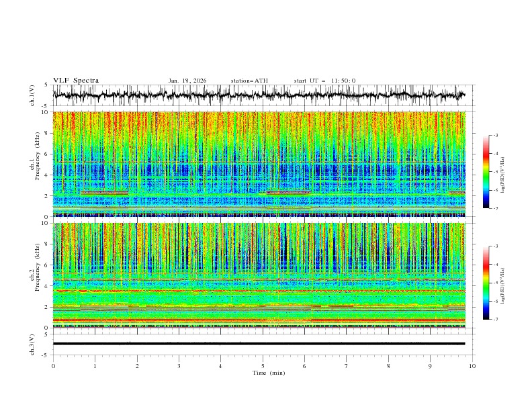The width and height of the screenshot is (532, 411).
Task: Click the ch.2 "Frequency (kHz)" axis label
Action: (x=38, y=267)
